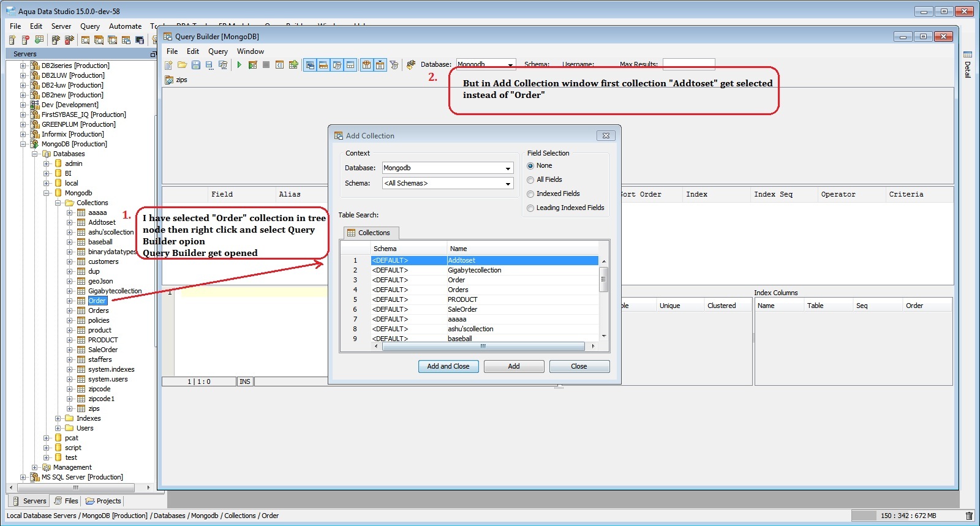Expand the DB2iseries [Production] server node
The width and height of the screenshot is (980, 526).
point(23,66)
